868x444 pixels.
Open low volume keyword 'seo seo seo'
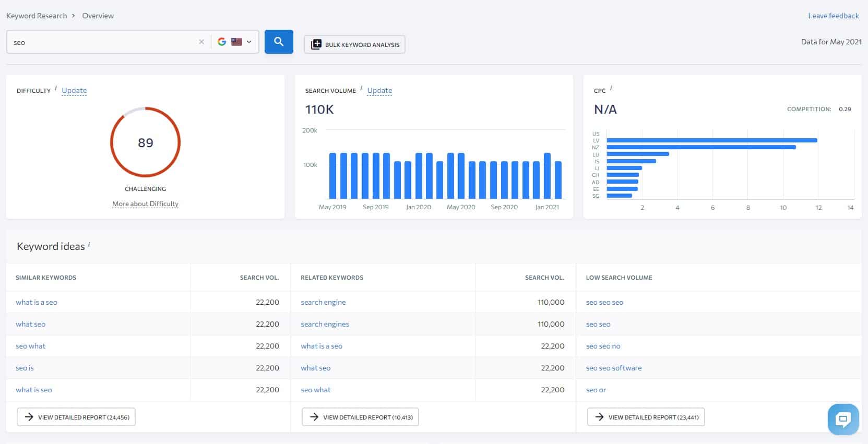604,302
